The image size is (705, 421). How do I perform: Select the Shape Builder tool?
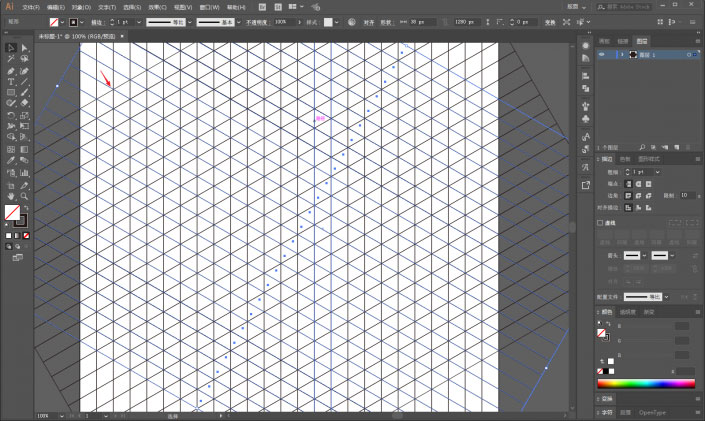point(11,137)
